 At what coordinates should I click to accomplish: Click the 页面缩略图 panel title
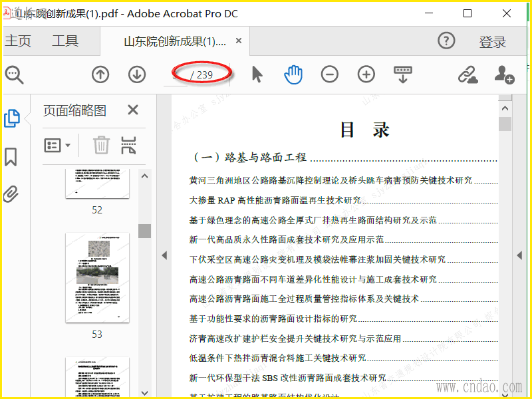click(74, 110)
